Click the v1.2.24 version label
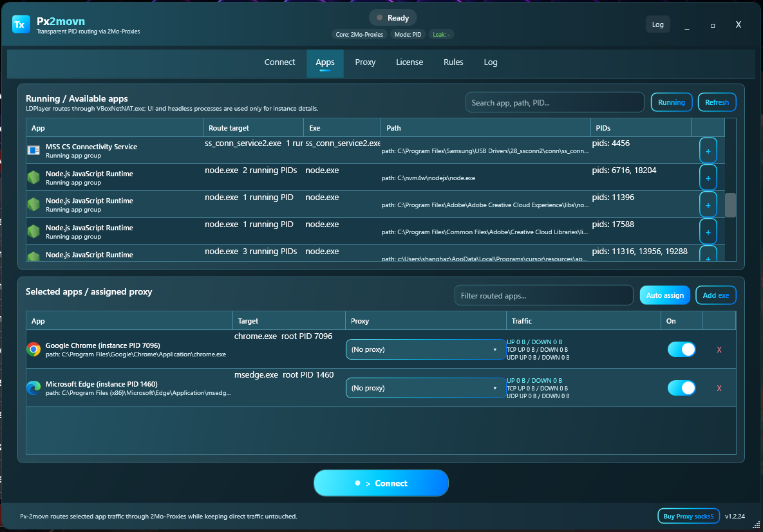The height and width of the screenshot is (532, 763). tap(735, 516)
